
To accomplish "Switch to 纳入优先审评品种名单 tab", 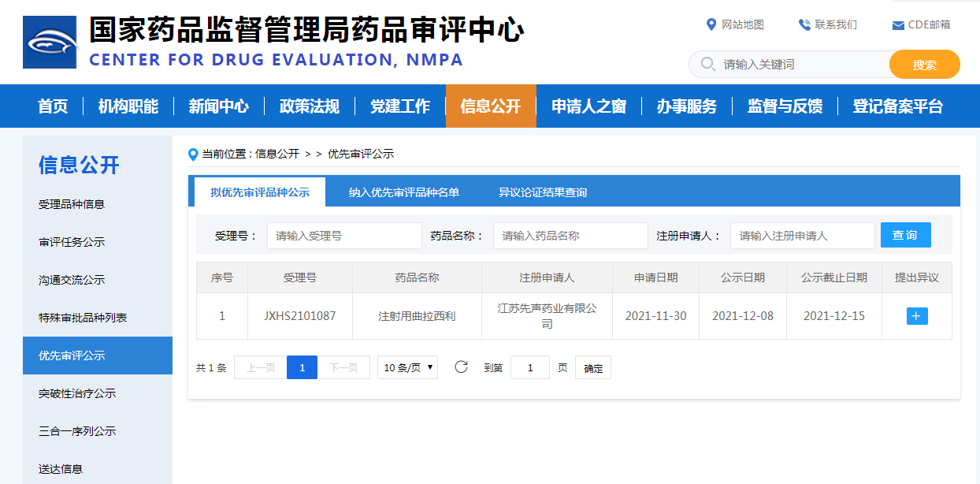I will click(x=403, y=192).
